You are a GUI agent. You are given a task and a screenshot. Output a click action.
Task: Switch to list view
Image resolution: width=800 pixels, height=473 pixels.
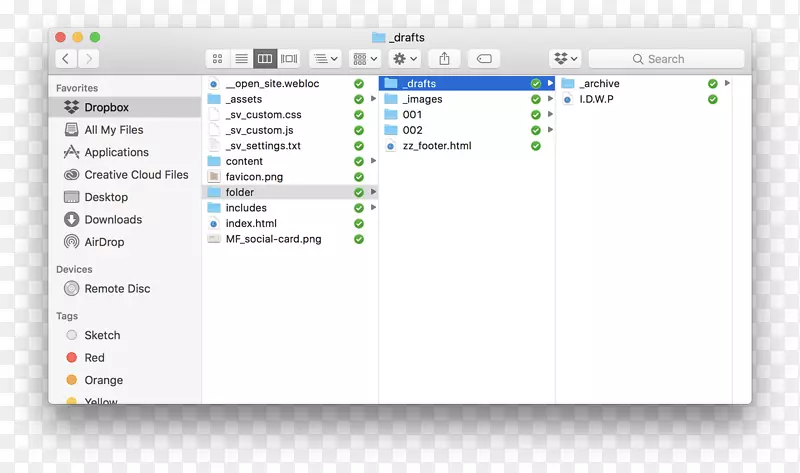pyautogui.click(x=241, y=59)
